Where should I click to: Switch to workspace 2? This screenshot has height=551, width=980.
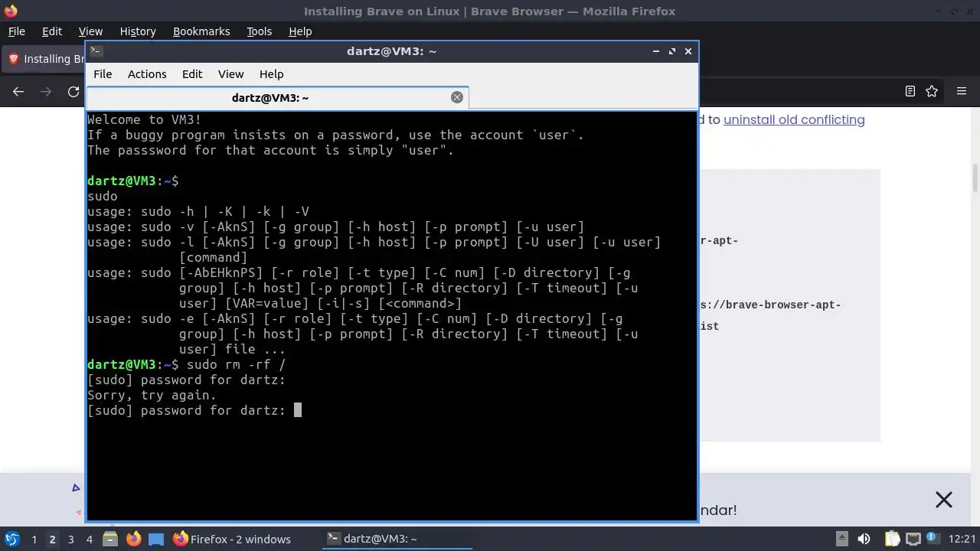click(52, 540)
